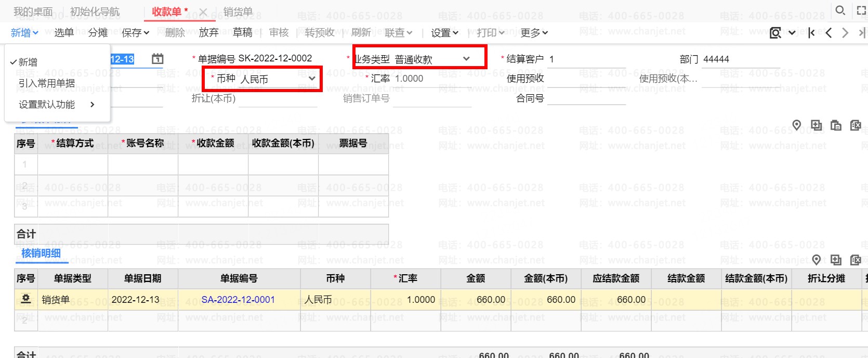Image resolution: width=868 pixels, height=358 pixels.
Task: Expand the 设置默认功能 submenu arrow
Action: [93, 104]
